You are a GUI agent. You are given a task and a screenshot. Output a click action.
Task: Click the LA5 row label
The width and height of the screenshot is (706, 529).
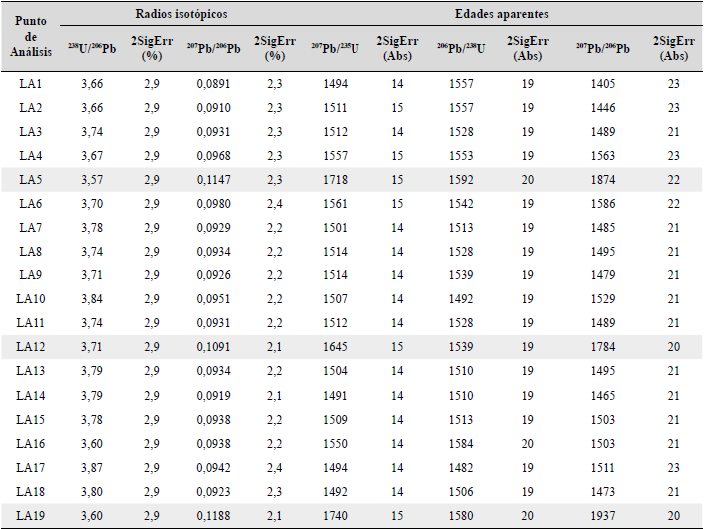point(31,179)
